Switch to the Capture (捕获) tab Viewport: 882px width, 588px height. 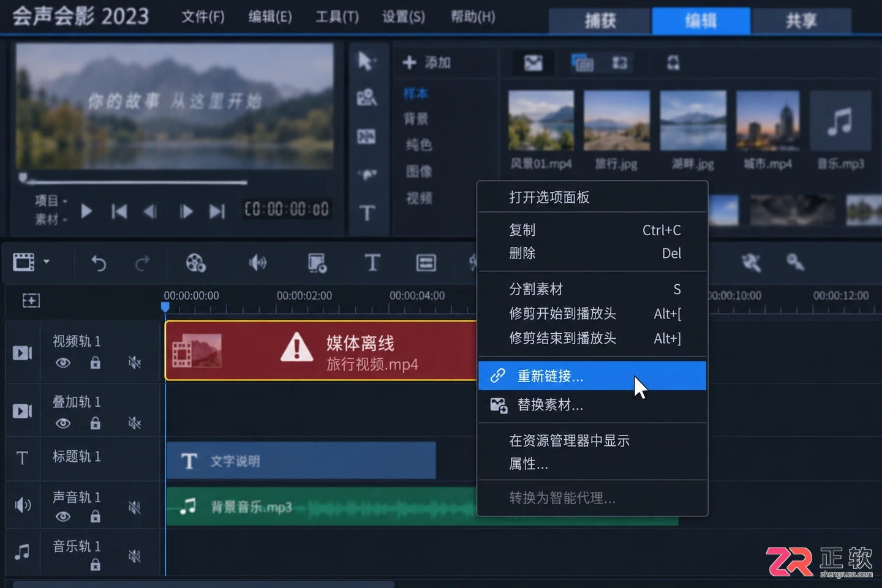(600, 21)
